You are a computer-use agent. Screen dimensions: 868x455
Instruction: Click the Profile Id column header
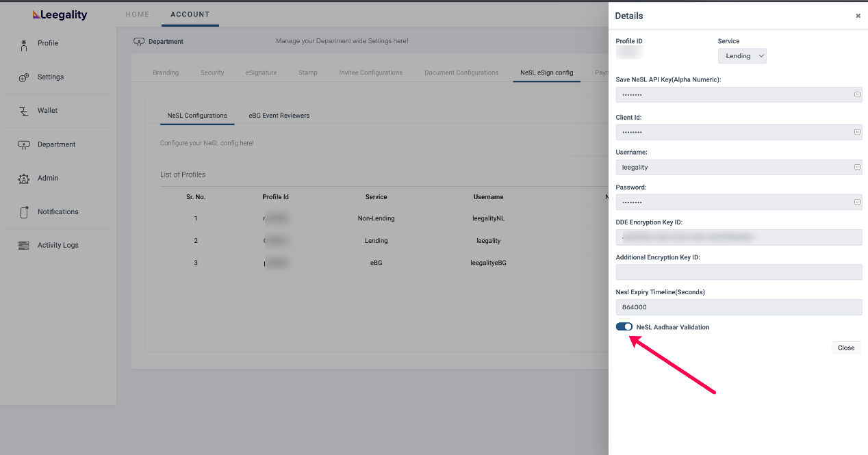pos(276,197)
